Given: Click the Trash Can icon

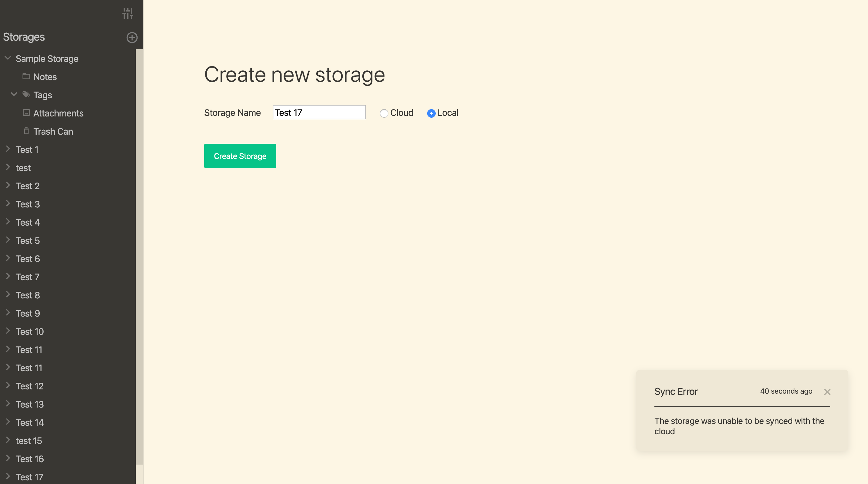Looking at the screenshot, I should (26, 131).
